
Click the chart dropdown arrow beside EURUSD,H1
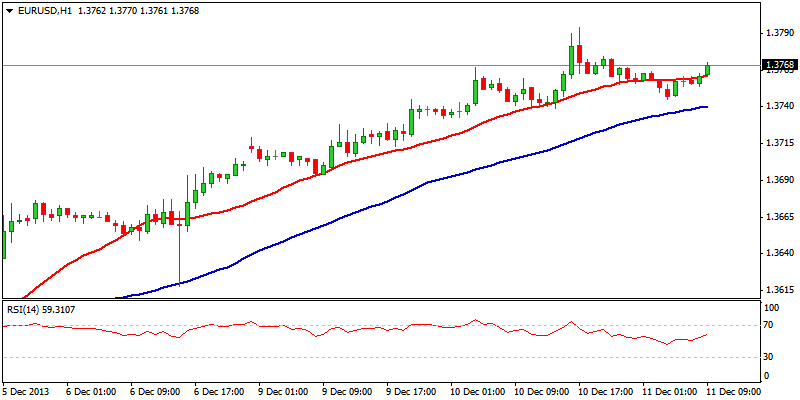[x=9, y=10]
